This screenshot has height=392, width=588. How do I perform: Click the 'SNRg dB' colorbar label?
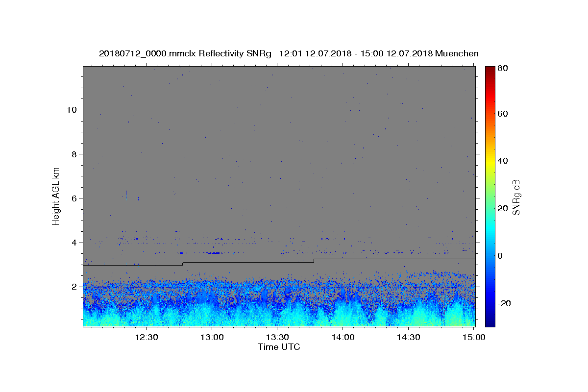point(516,197)
